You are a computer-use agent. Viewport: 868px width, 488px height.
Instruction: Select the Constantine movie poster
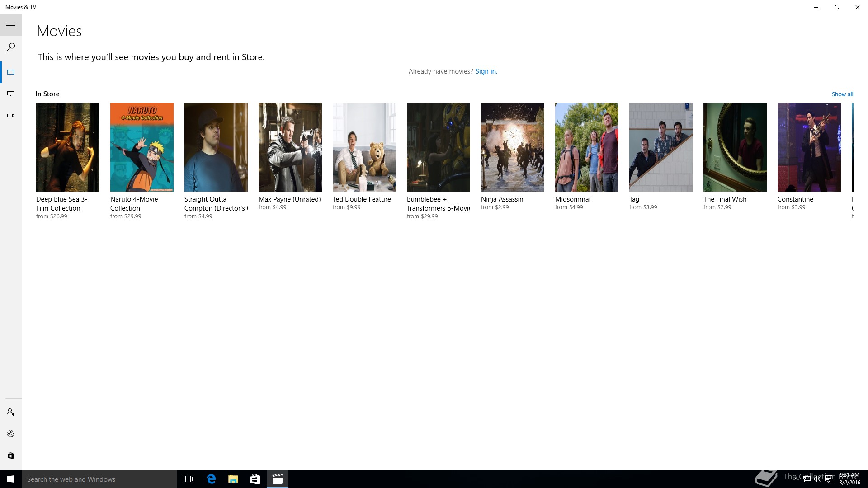pyautogui.click(x=809, y=147)
